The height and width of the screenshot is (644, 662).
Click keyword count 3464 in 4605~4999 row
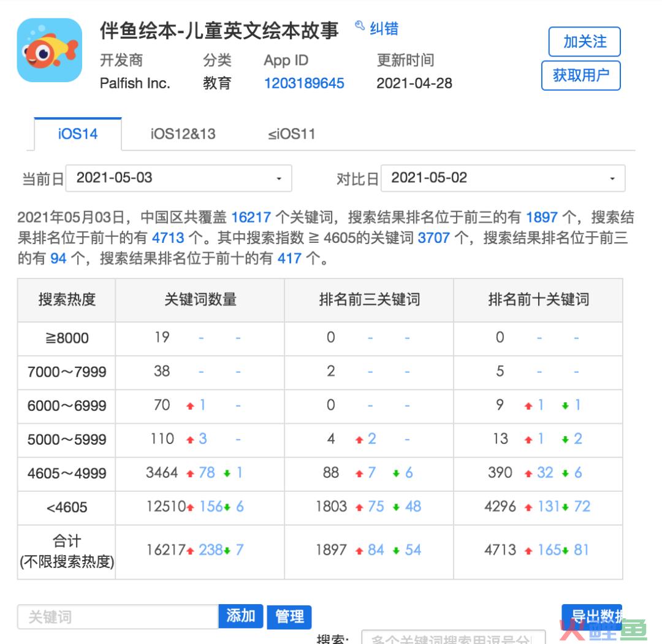click(162, 472)
